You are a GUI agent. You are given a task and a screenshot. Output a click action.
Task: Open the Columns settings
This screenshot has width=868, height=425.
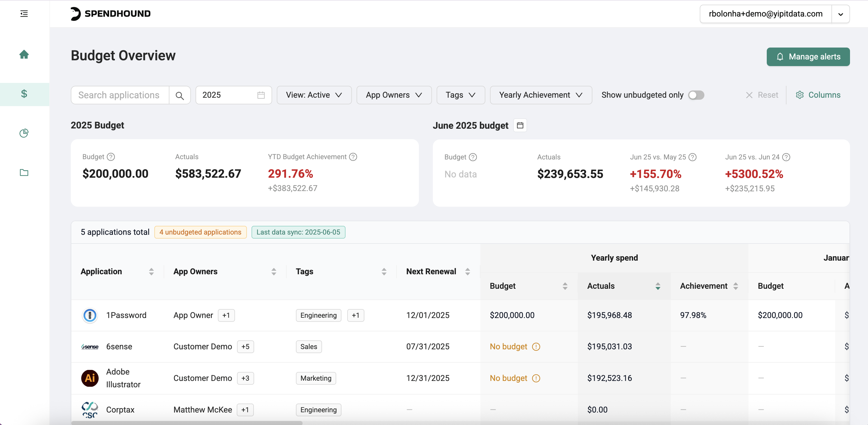tap(818, 95)
